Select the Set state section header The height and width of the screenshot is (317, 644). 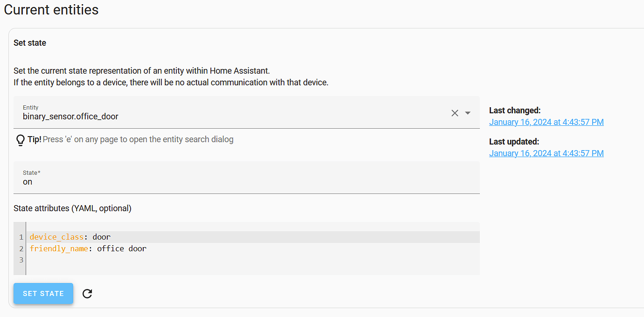pyautogui.click(x=29, y=42)
